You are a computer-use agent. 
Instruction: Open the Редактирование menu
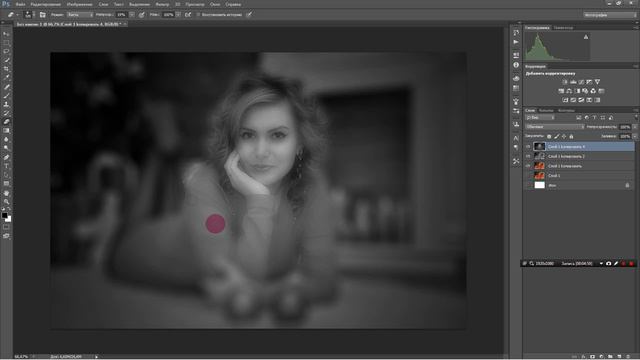46,4
